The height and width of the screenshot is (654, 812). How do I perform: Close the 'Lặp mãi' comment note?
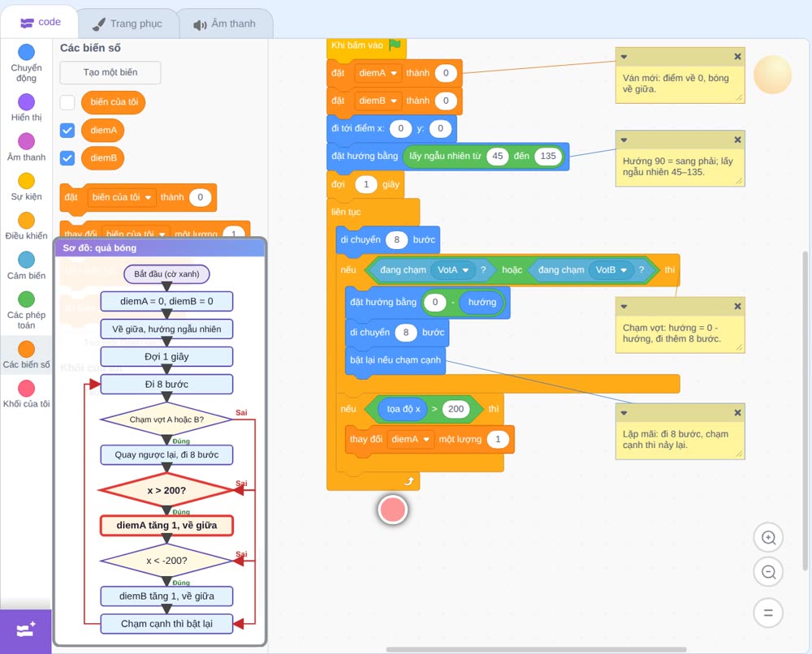pos(737,413)
